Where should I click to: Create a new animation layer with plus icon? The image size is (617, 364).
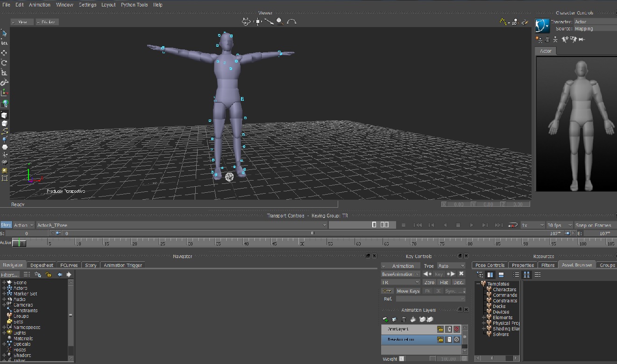[x=386, y=319]
